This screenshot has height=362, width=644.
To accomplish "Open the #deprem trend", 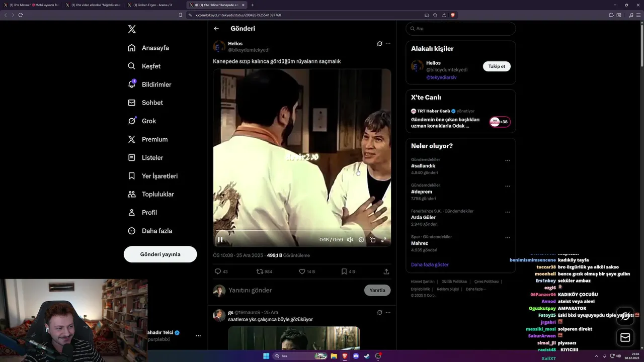I will click(x=422, y=192).
